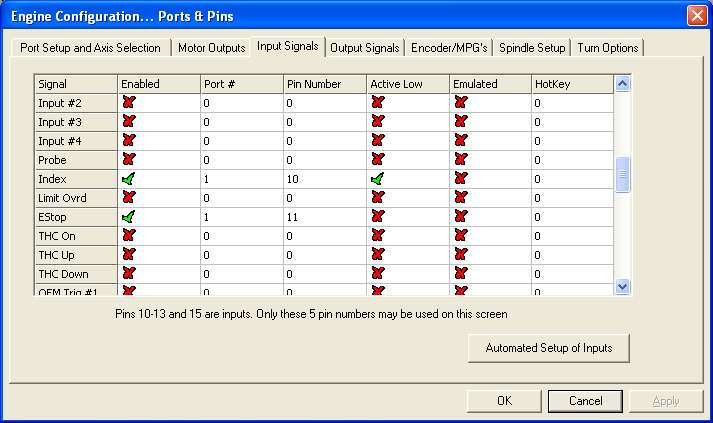This screenshot has height=423, width=713.
Task: Select Index Port # cell showing 1
Action: coord(242,179)
